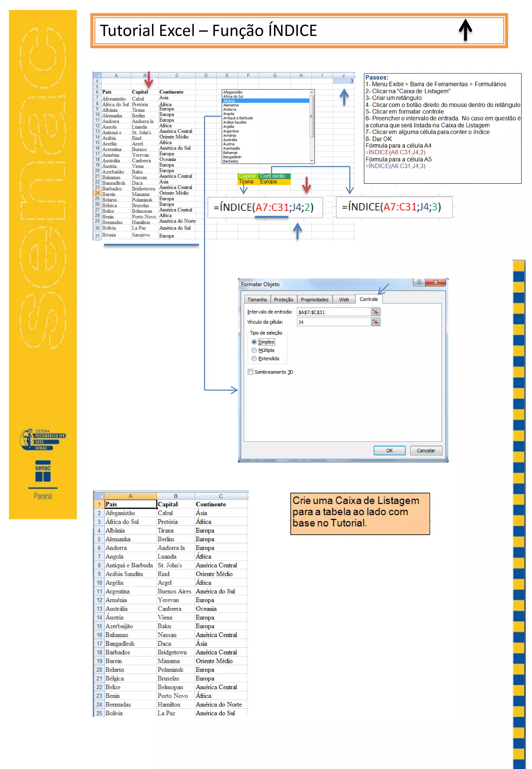Click red formula =ÍNDICE(A6:C31;J4;2) in Passos
The height and width of the screenshot is (769, 532).
tap(395, 152)
